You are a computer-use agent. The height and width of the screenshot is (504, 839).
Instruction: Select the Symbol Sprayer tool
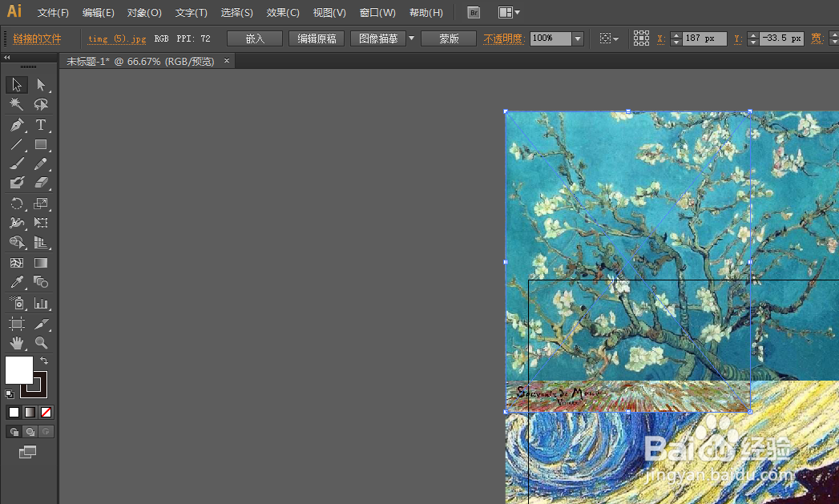(x=17, y=304)
